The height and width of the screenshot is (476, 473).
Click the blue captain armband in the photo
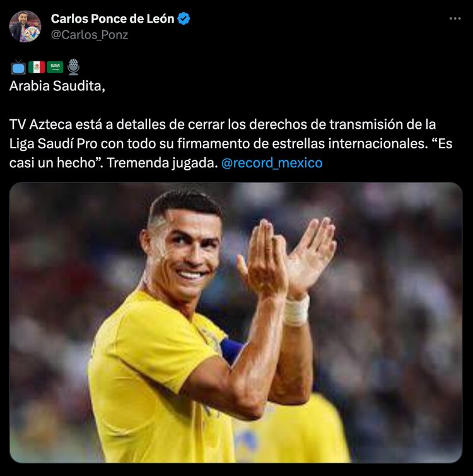pos(232,350)
